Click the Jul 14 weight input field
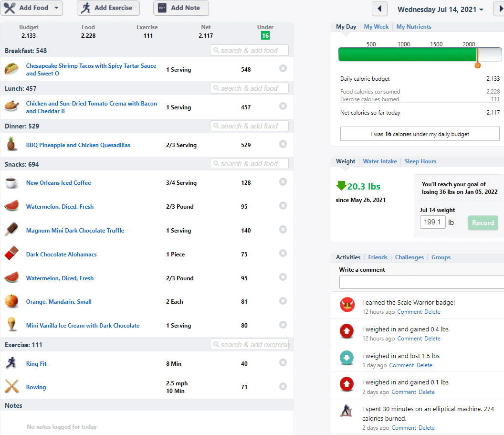 tap(432, 222)
